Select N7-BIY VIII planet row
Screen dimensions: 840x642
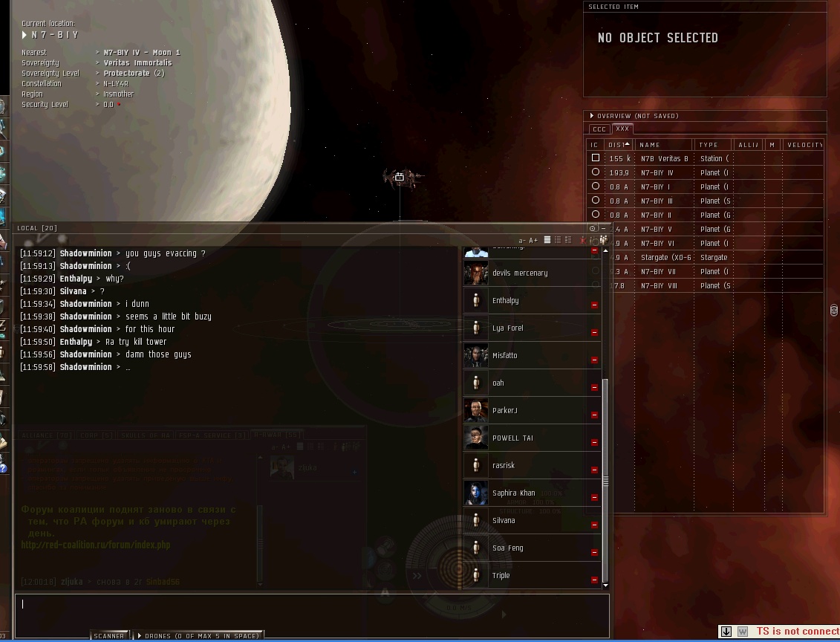pos(705,285)
